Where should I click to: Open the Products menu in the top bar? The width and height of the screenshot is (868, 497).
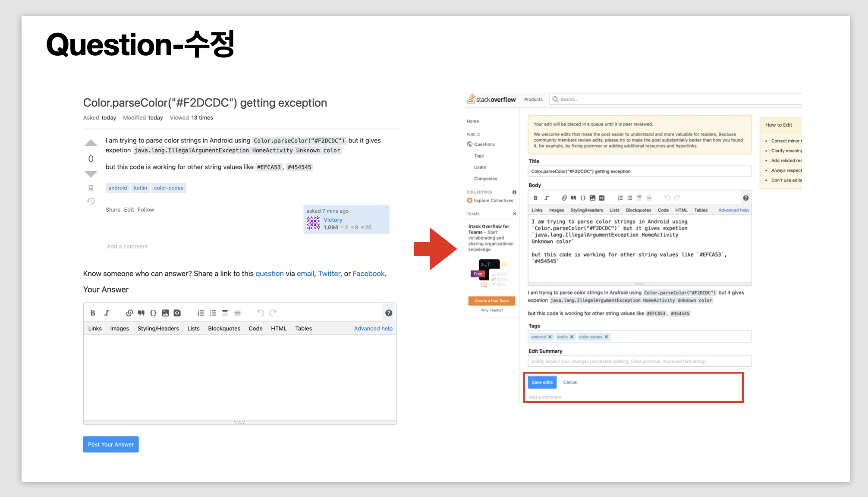pos(533,99)
